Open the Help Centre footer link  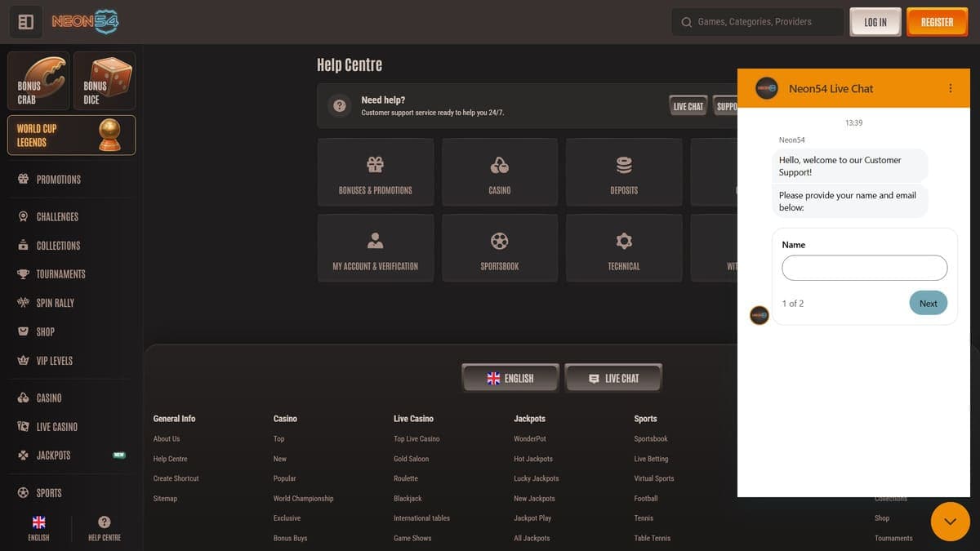click(x=171, y=459)
